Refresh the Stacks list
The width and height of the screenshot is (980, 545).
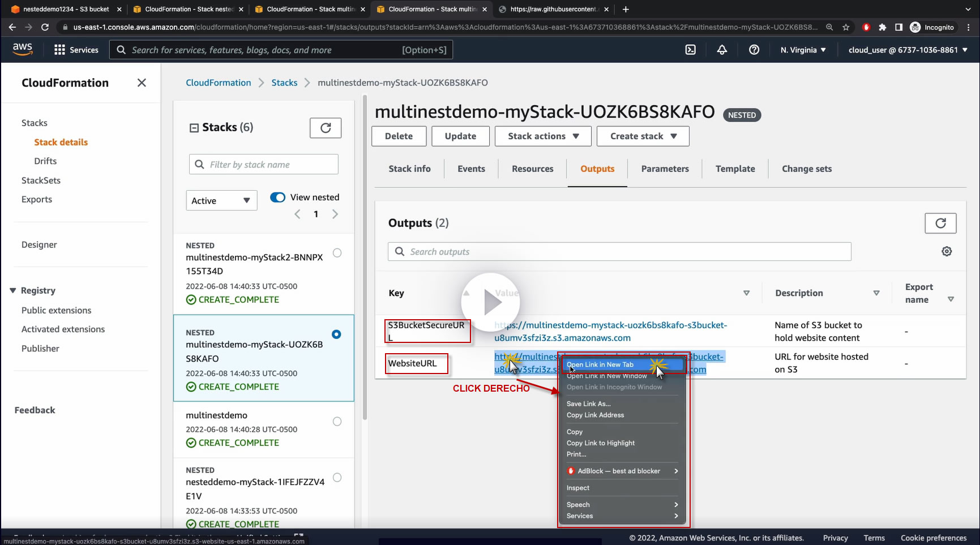pyautogui.click(x=326, y=128)
